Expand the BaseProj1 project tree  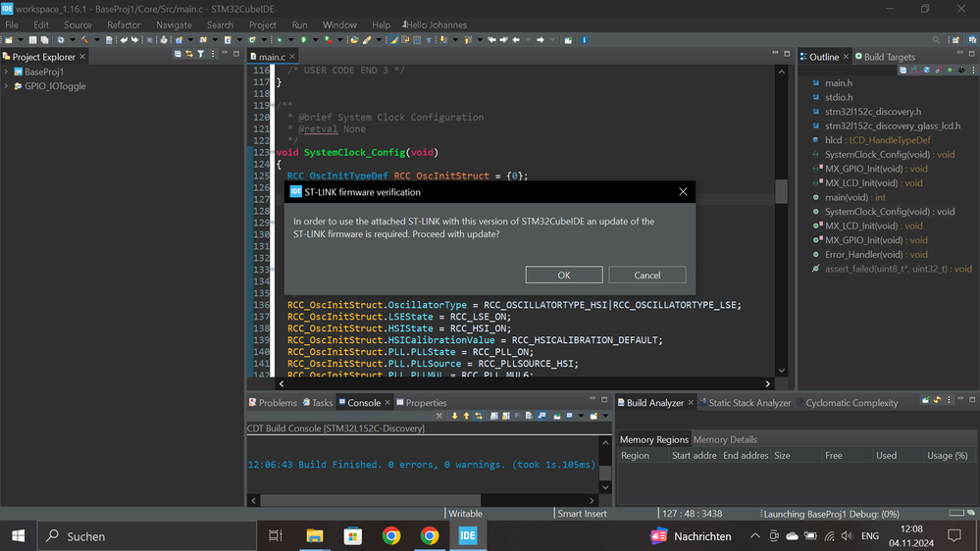point(6,72)
